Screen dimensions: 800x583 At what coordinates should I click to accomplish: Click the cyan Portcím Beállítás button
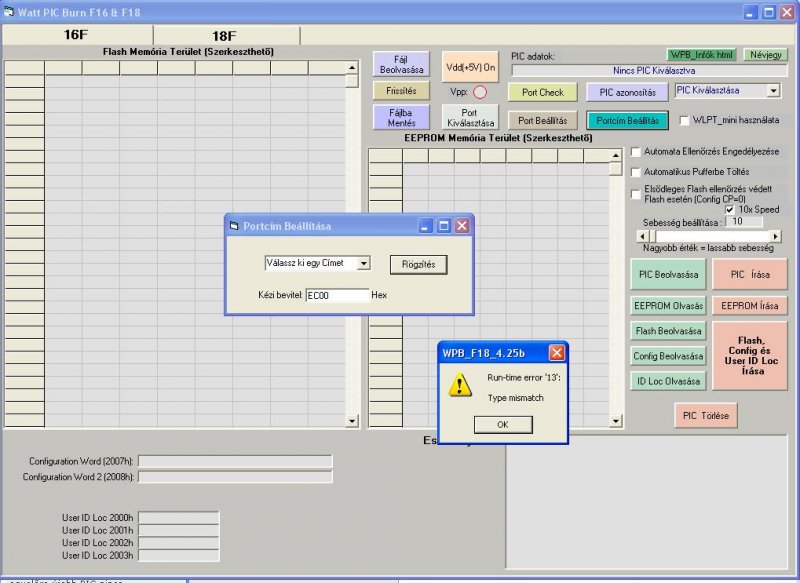[x=627, y=120]
